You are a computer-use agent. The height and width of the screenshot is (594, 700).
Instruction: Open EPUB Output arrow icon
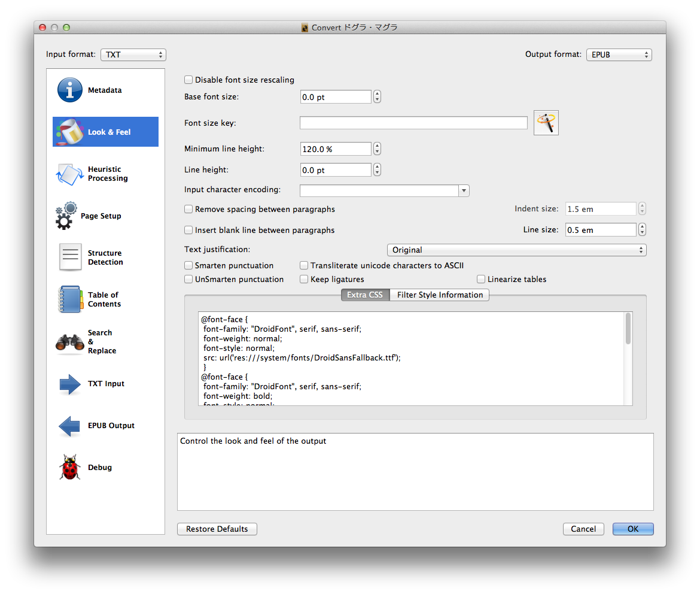pos(69,426)
